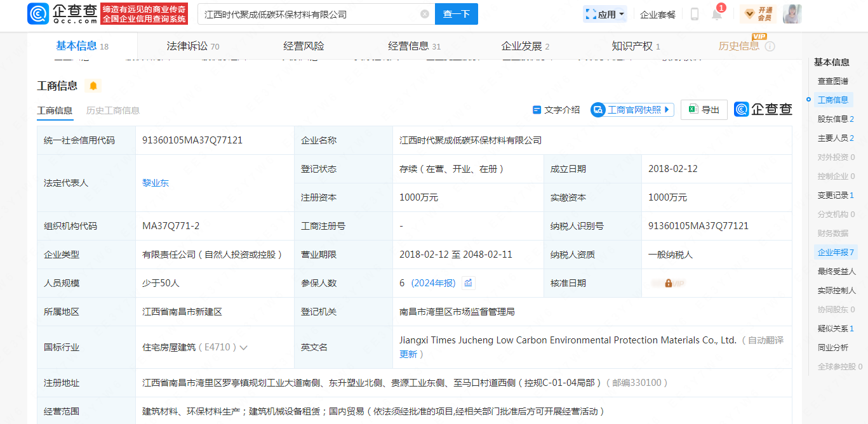Expand the 住宅房屋建筑 industry chevron
Viewport: 868px width, 424px height.
(244, 347)
